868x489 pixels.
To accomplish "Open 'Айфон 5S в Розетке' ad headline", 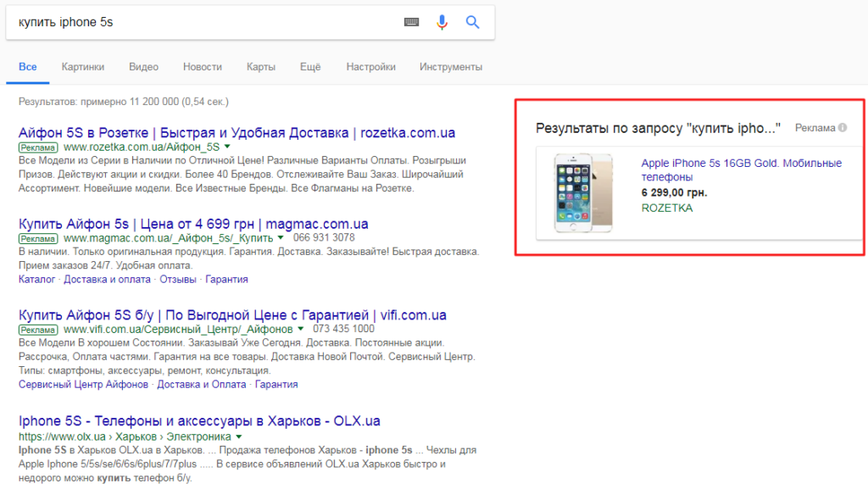I will coord(236,133).
